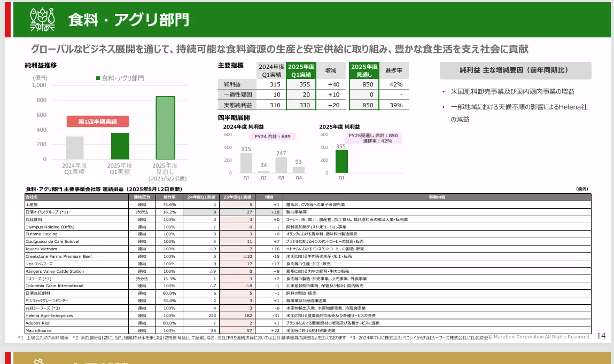
Task: Click the 進捗率 column header
Action: (x=393, y=70)
